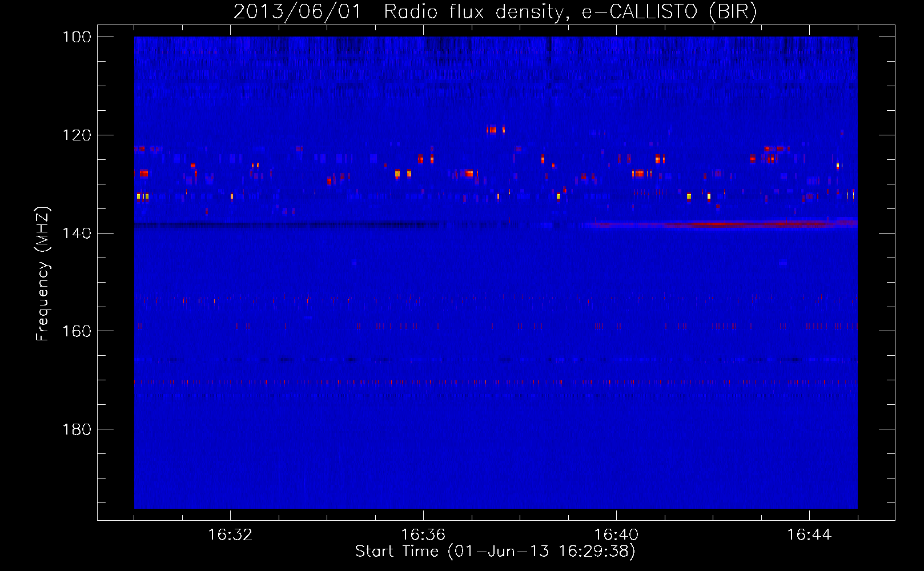Click the frequency tick label 180

[x=77, y=429]
